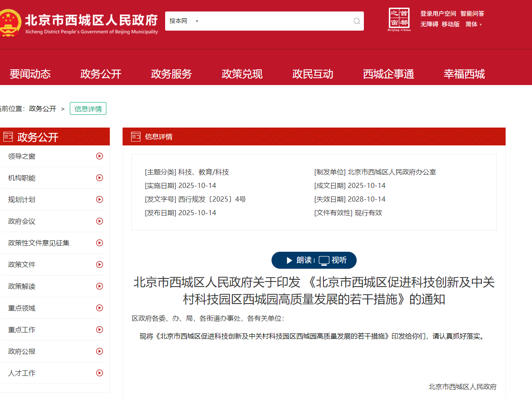532x398 pixels.
Task: Click the circular arrow icon beside 政府公报
Action: point(100,351)
